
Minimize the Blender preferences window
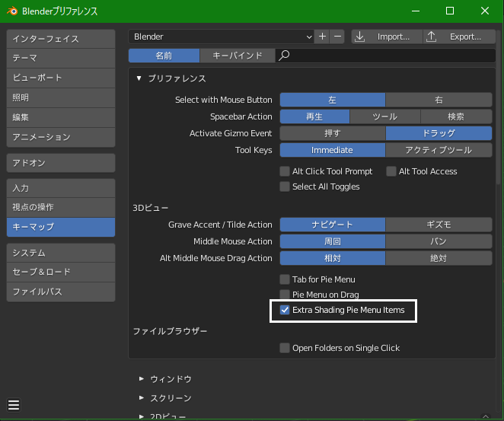coord(415,11)
